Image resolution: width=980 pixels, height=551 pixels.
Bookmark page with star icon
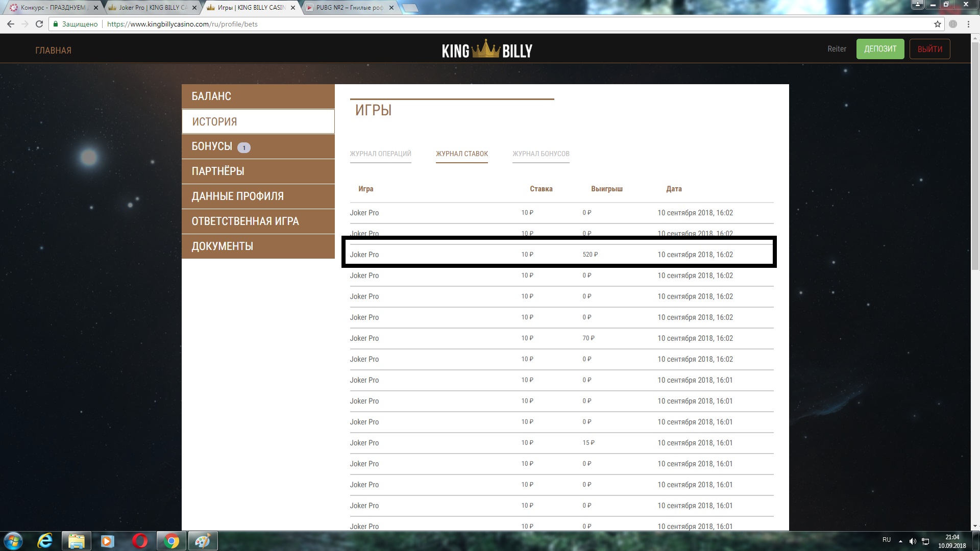pos(937,24)
